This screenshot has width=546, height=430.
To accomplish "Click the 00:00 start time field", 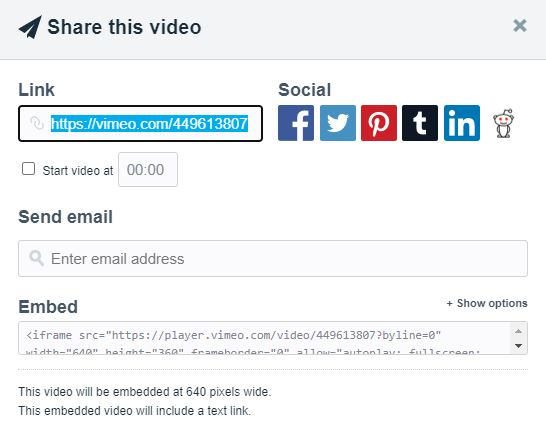I will pos(148,170).
